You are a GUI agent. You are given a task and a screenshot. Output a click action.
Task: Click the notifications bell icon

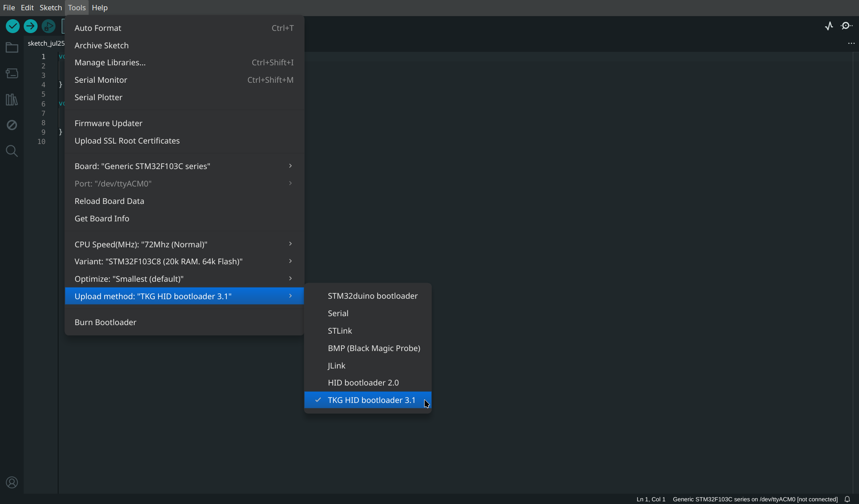(x=847, y=499)
